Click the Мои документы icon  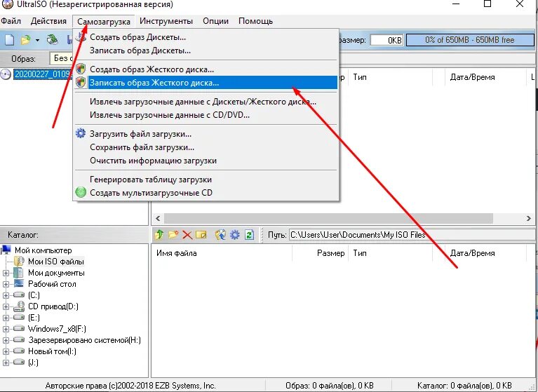tap(18, 273)
